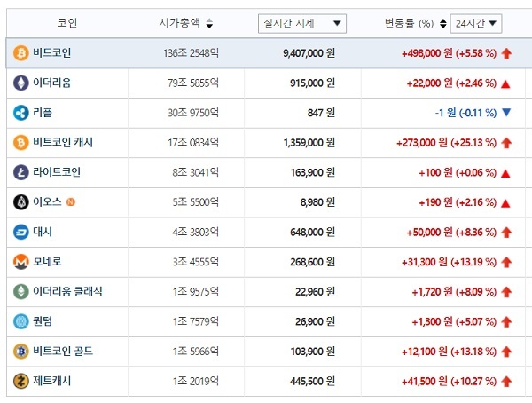
Task: Open the 실시간 시세 dropdown
Action: 302,23
